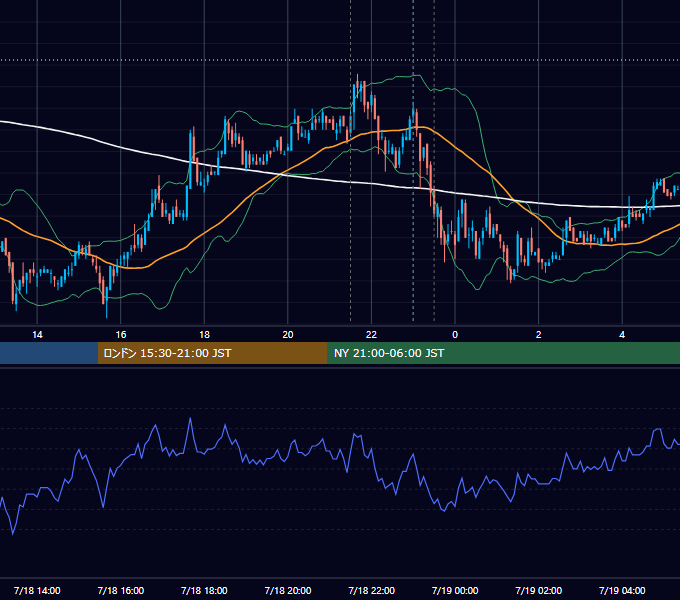Click the 7/18 22:00 date label
The image size is (680, 600).
pyautogui.click(x=372, y=590)
